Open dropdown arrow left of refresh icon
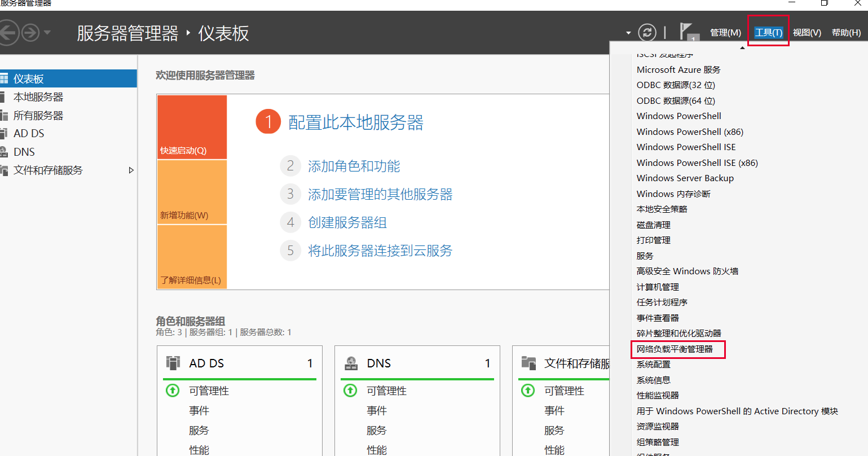868x456 pixels. pyautogui.click(x=628, y=33)
